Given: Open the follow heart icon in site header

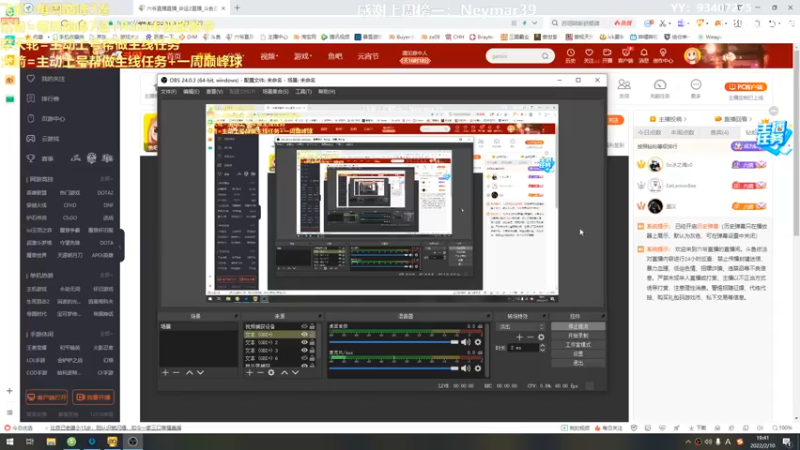Looking at the screenshot, I should (589, 55).
